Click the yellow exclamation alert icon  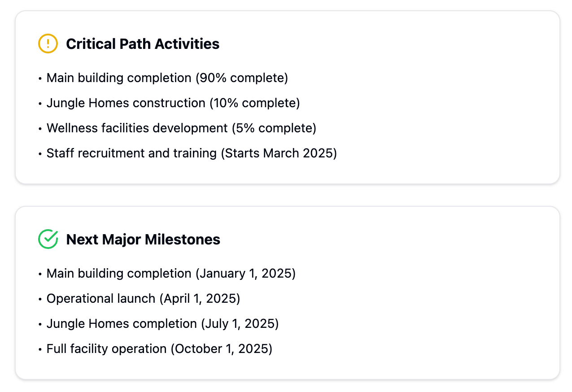48,44
